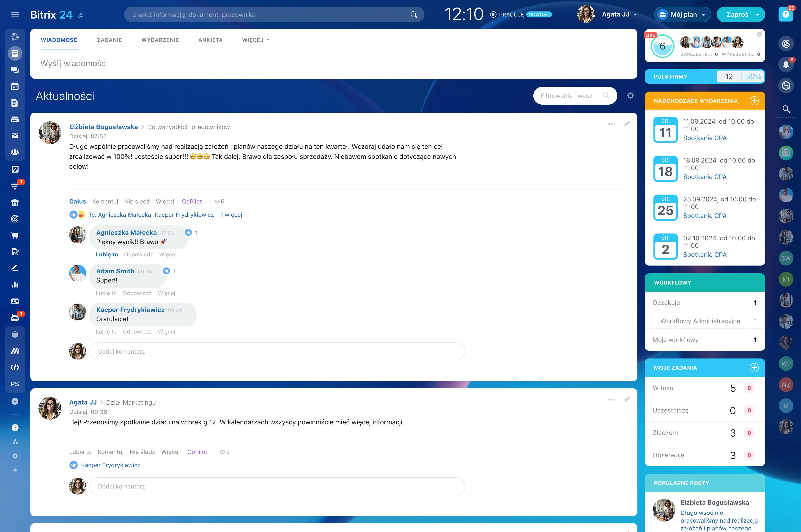Switch to the Ankieta tab
801x532 pixels.
(x=210, y=40)
